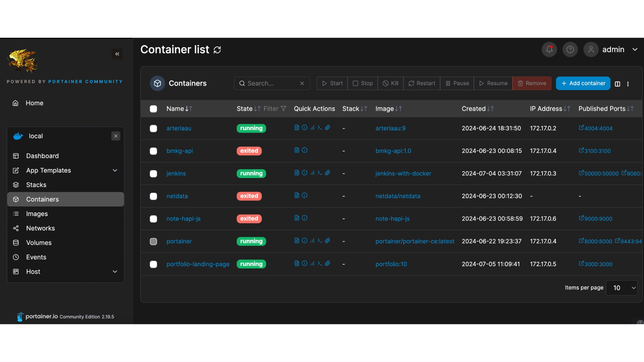Open table column settings icon
Image resolution: width=644 pixels, height=362 pixels.
(x=618, y=84)
